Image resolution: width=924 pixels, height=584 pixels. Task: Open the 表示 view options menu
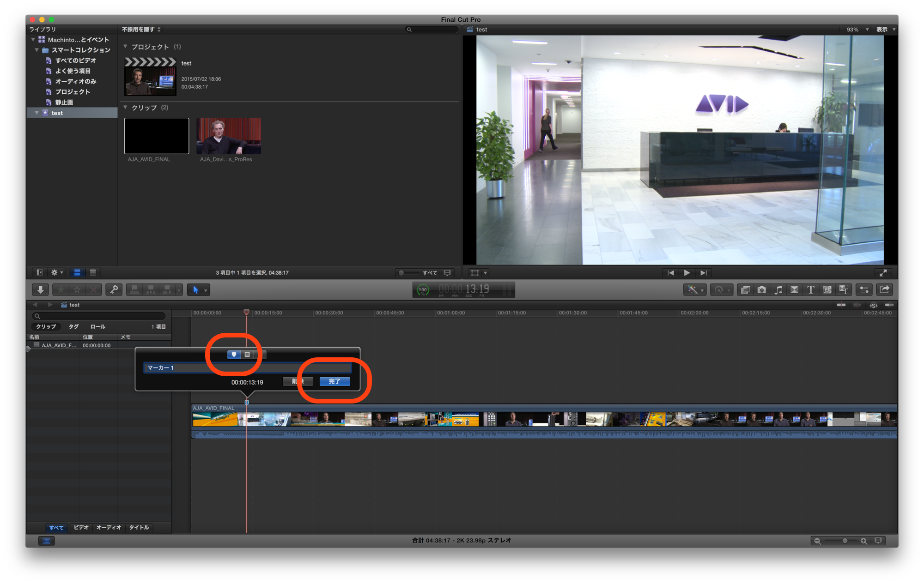click(886, 30)
